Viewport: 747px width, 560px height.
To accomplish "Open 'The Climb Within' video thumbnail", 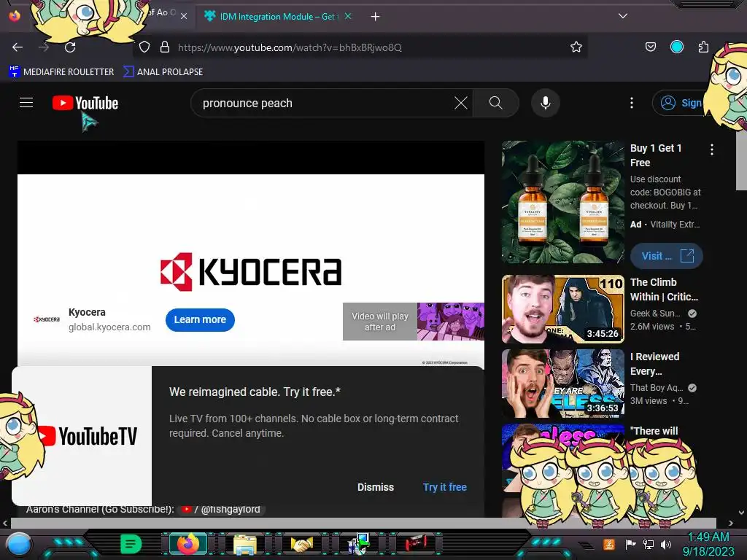I will 562,309.
